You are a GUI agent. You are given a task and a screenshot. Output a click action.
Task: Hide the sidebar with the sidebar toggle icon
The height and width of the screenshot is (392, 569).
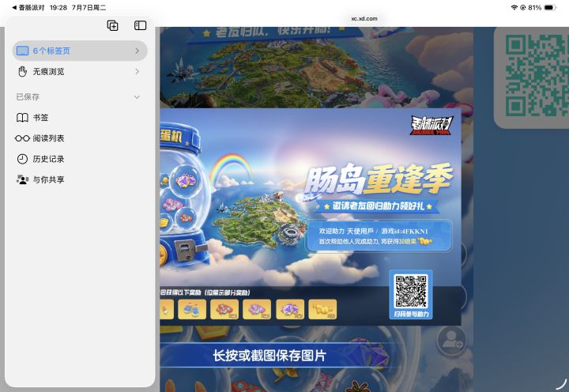140,25
